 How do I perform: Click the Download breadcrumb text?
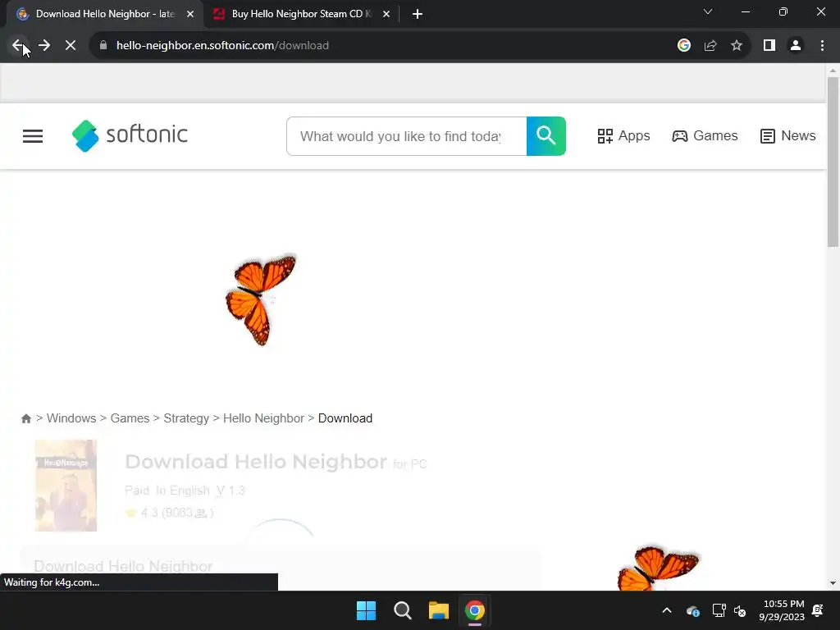click(x=345, y=418)
